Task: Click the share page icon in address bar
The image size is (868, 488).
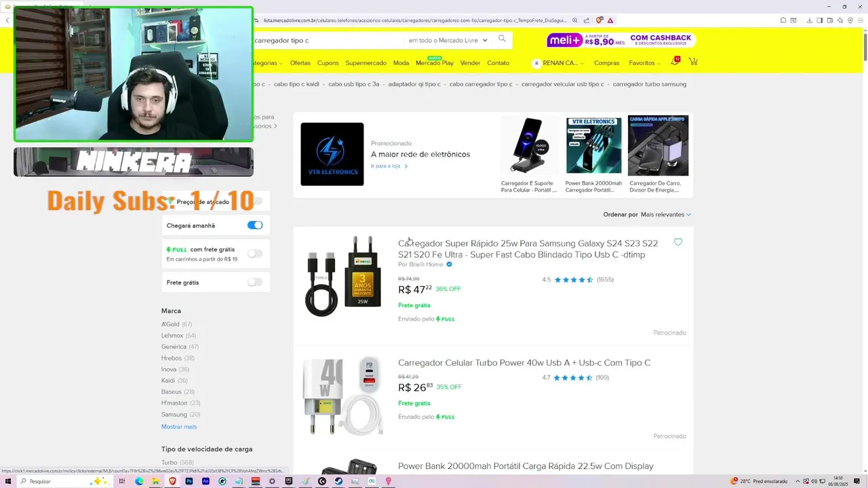Action: pyautogui.click(x=587, y=20)
